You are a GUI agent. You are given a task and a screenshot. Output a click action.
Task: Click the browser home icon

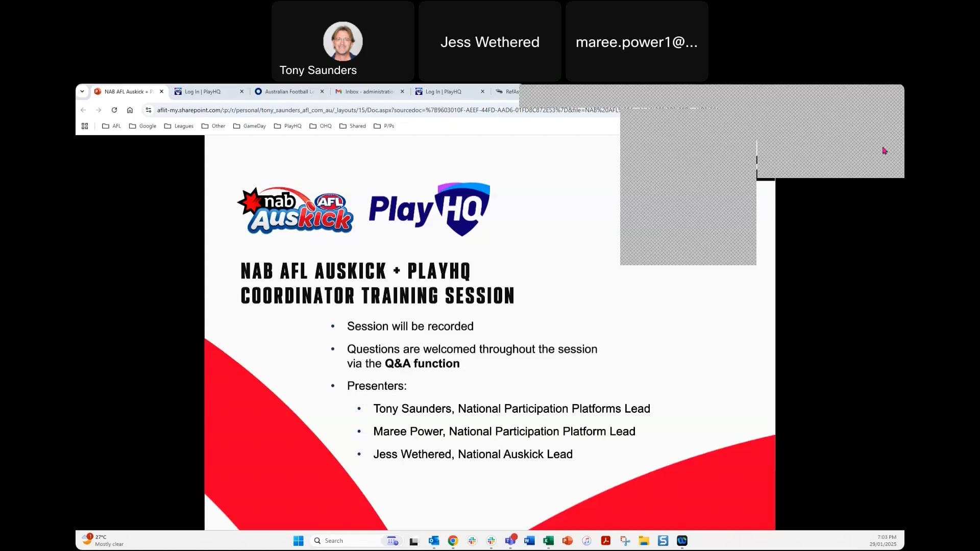click(130, 110)
